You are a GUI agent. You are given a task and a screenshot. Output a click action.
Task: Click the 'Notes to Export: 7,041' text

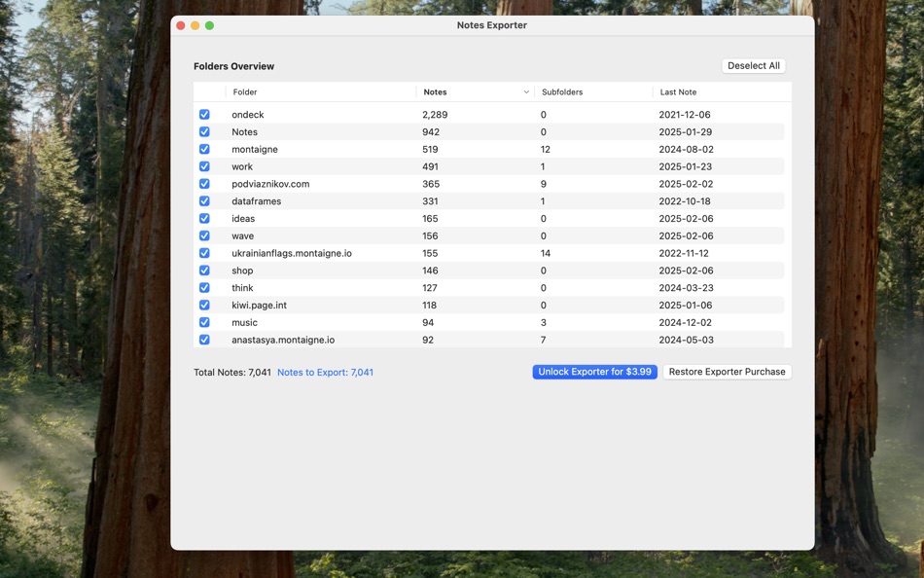[x=325, y=372]
